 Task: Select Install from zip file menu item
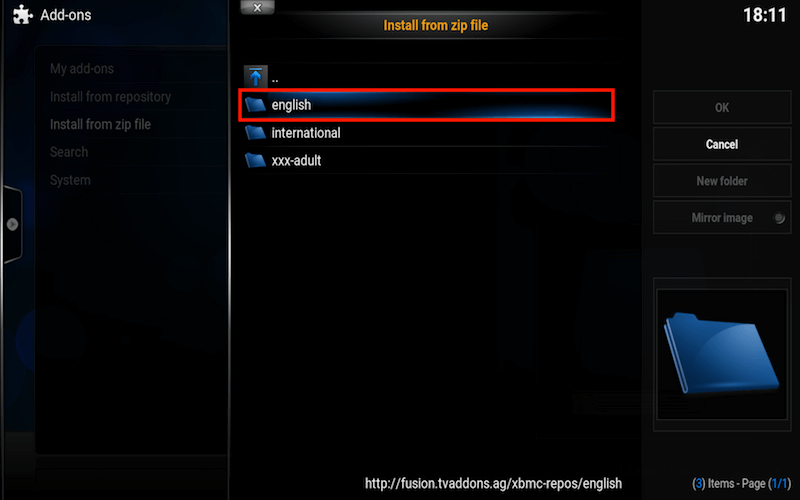click(x=100, y=124)
